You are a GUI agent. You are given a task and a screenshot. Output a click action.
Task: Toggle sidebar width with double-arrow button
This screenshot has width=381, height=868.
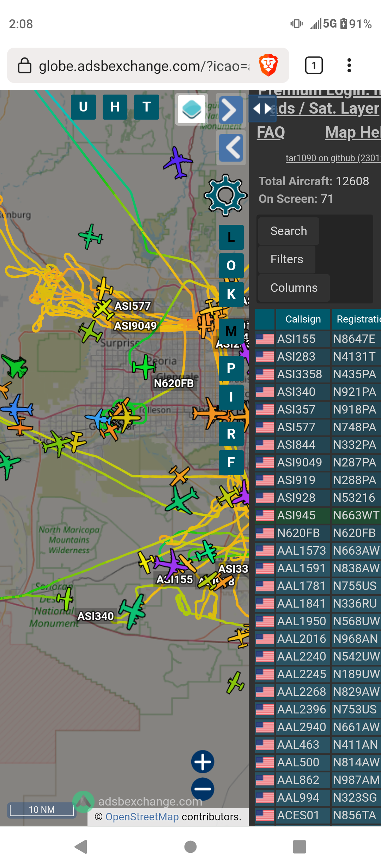pos(262,109)
